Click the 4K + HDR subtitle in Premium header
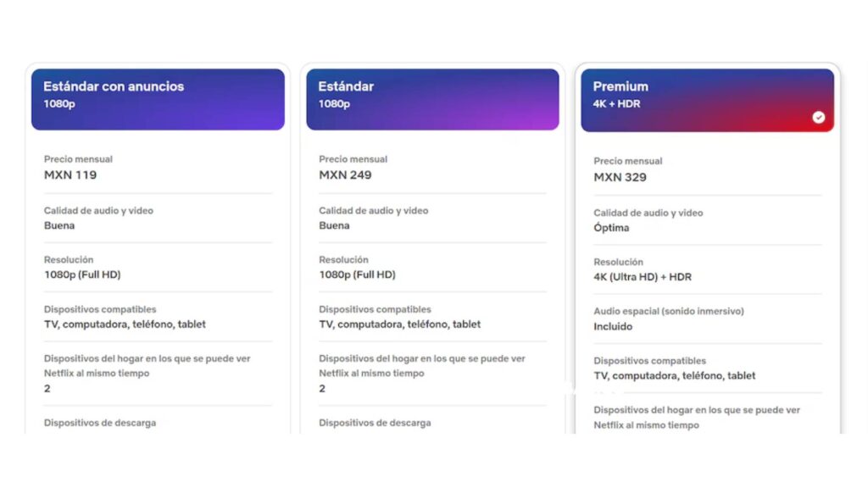The image size is (868, 482). coord(616,104)
